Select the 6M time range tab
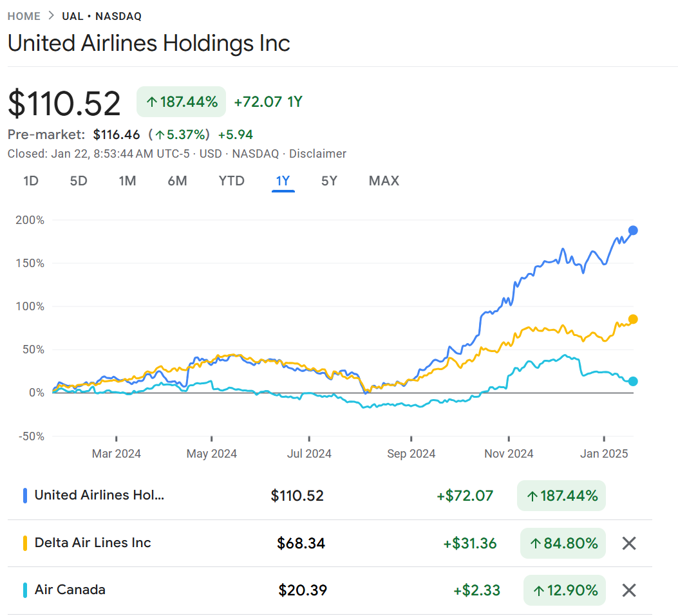 pos(177,181)
